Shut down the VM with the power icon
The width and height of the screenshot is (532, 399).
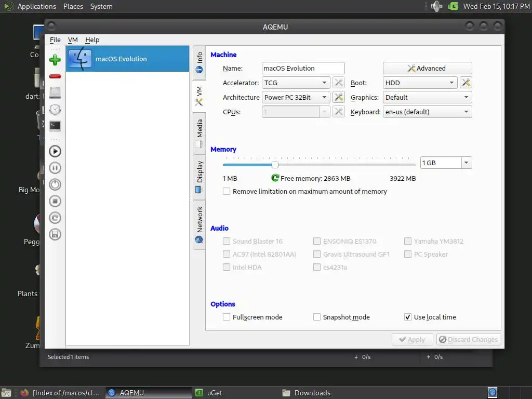55,184
